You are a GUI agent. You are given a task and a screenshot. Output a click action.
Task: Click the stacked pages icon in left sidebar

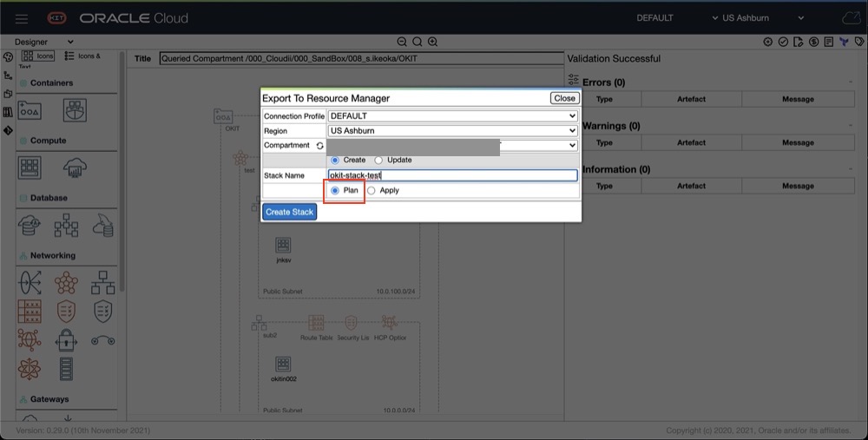tap(8, 94)
